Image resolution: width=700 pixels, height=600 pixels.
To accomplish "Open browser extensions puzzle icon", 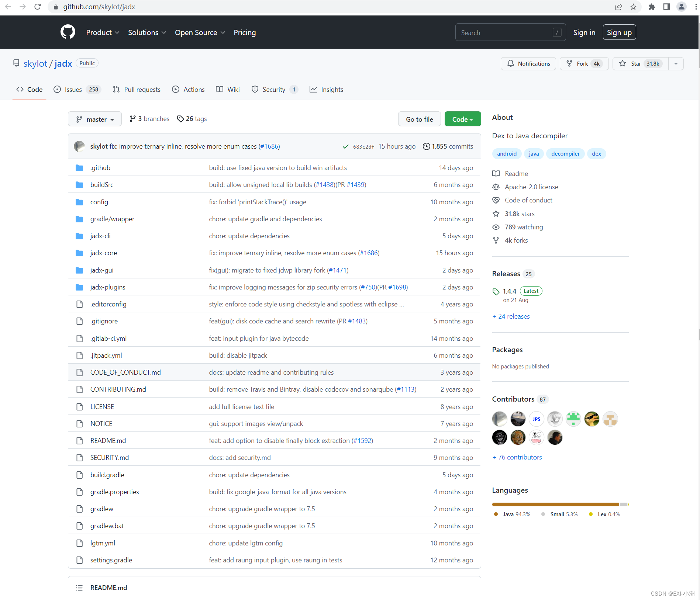I will pos(652,7).
